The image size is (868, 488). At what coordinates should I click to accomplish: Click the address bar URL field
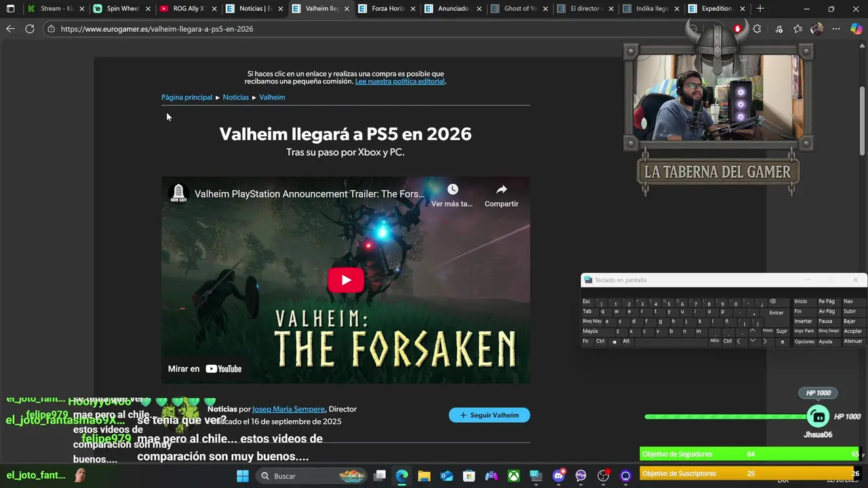tap(366, 28)
